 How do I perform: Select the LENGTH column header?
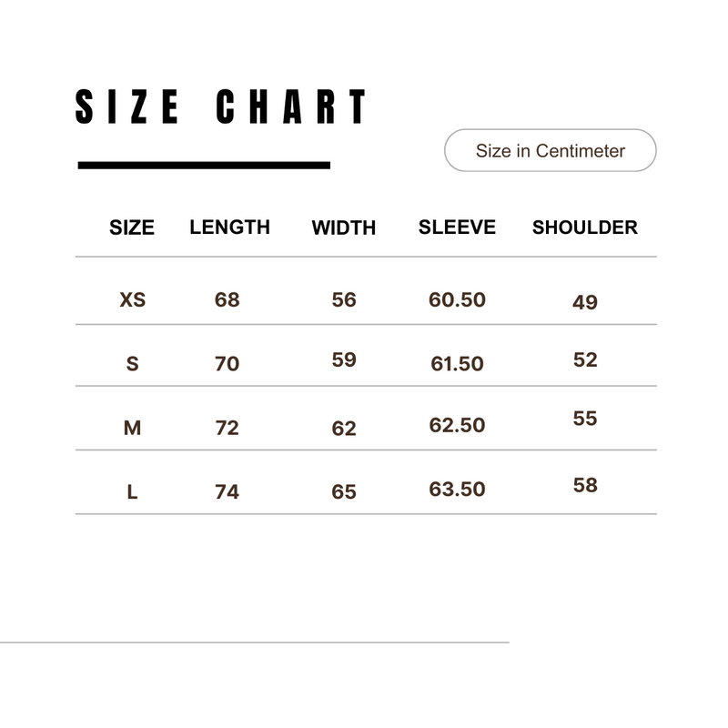(229, 227)
